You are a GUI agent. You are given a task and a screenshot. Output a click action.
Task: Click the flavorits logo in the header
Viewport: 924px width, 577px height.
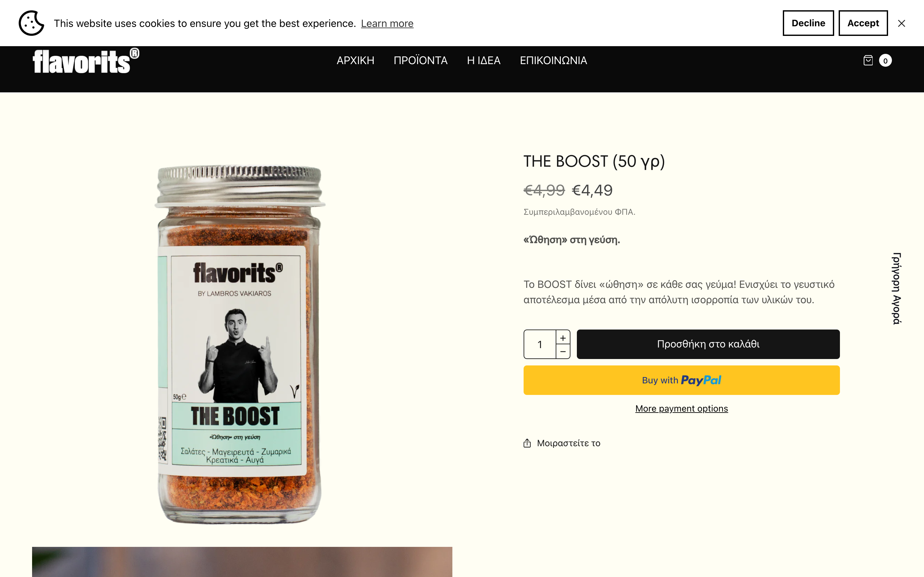(x=86, y=61)
